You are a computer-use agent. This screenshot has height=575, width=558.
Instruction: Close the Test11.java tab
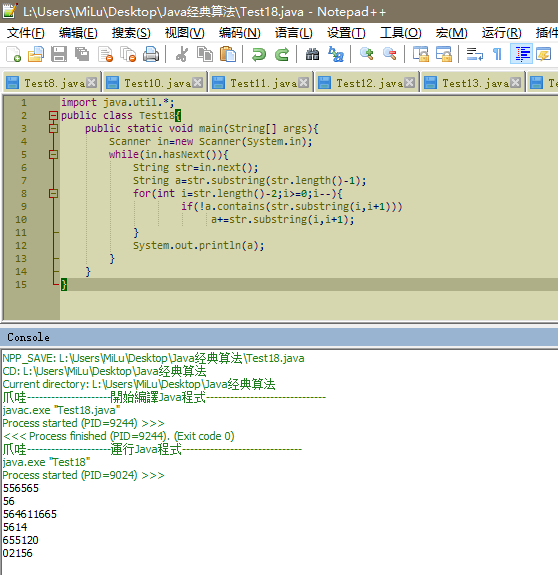coord(304,83)
